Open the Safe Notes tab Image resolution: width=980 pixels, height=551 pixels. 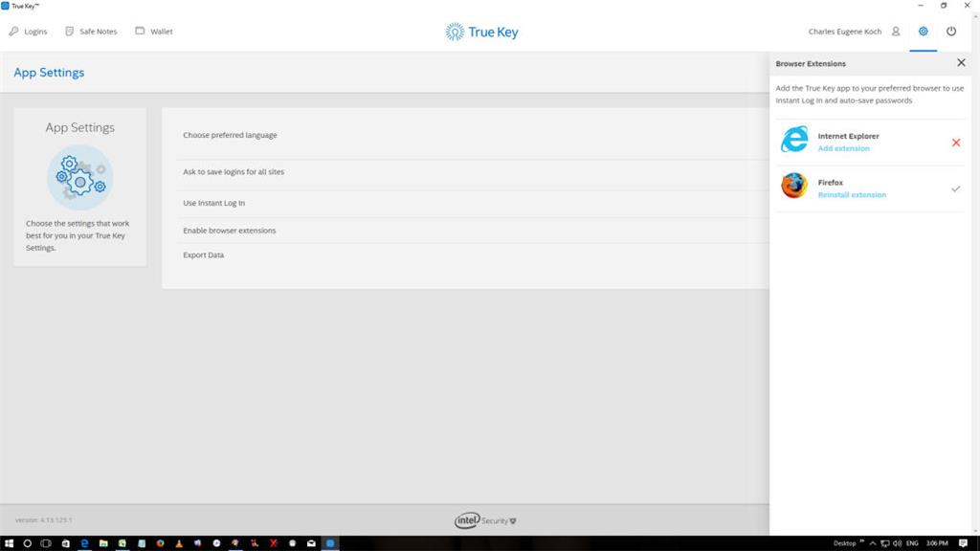pos(91,32)
